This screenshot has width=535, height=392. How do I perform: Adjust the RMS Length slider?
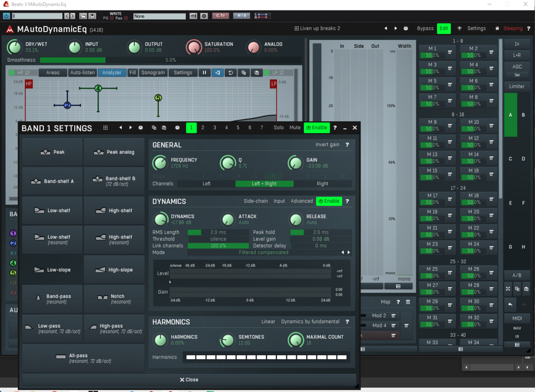point(218,232)
